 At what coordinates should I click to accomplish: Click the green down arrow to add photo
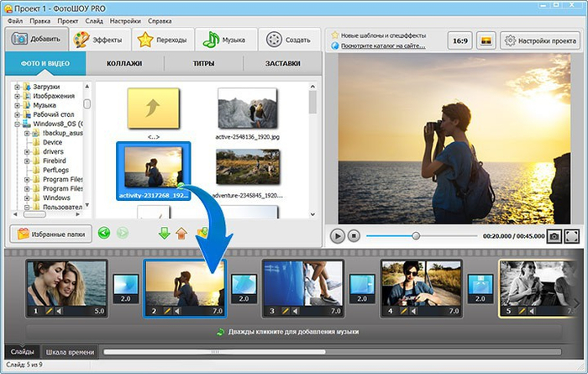click(x=164, y=233)
